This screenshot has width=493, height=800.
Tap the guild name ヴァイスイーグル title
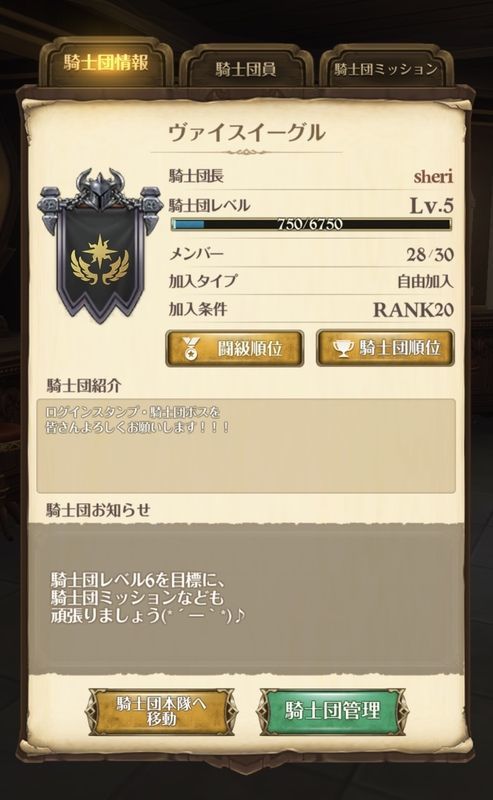pyautogui.click(x=246, y=132)
